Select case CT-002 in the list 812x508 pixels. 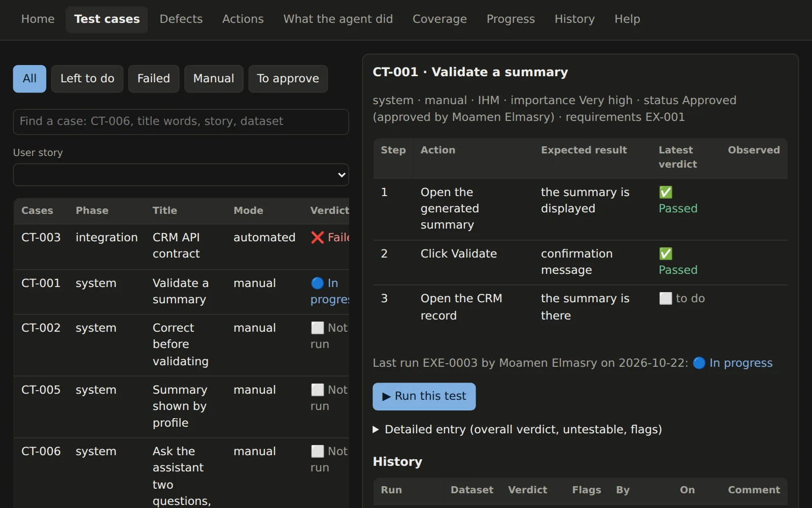[181, 345]
